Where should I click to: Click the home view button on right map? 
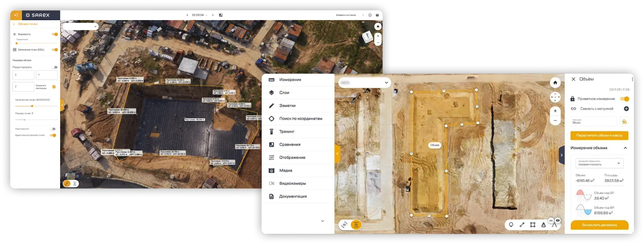pos(555,83)
